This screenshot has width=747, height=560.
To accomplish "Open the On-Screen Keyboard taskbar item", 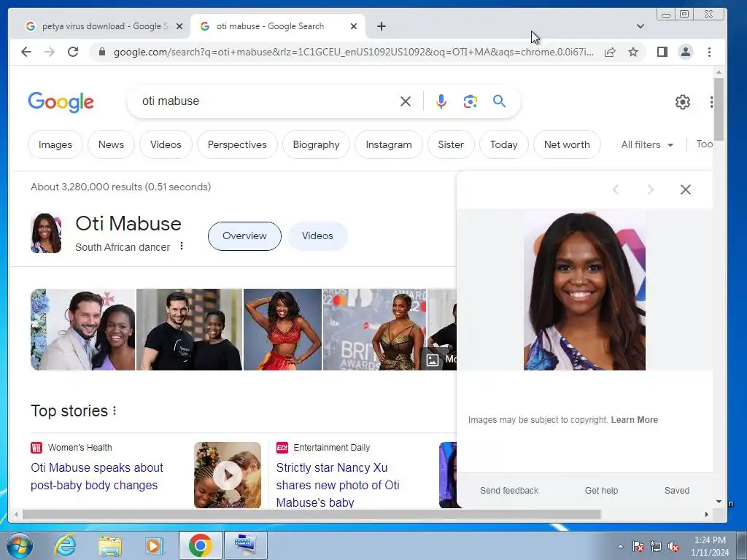I will pyautogui.click(x=246, y=545).
